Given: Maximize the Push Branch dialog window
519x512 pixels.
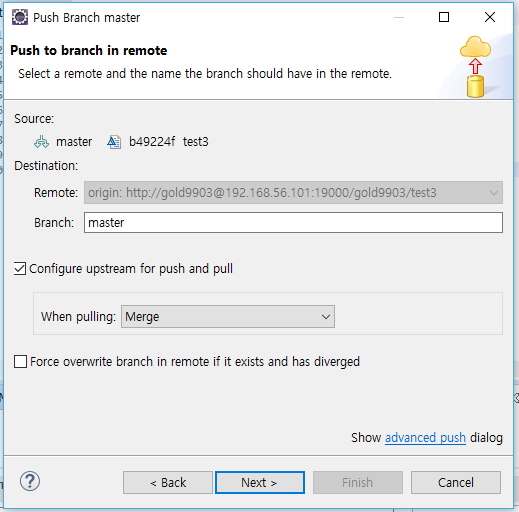Looking at the screenshot, I should [x=444, y=17].
